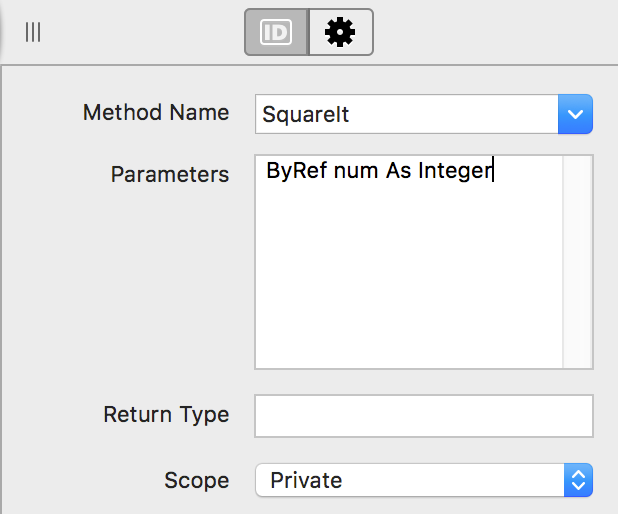Click the three-line panel drag handle
This screenshot has width=618, height=514.
coord(33,32)
